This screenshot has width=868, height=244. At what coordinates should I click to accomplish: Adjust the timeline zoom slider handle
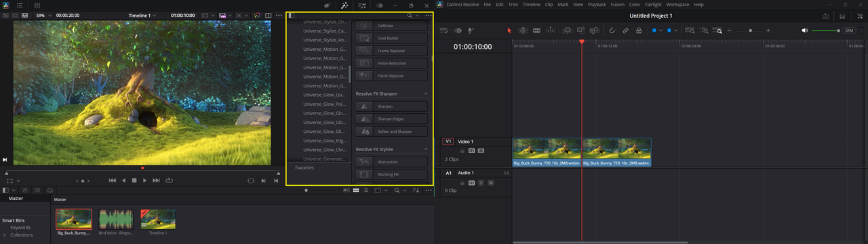[x=750, y=30]
